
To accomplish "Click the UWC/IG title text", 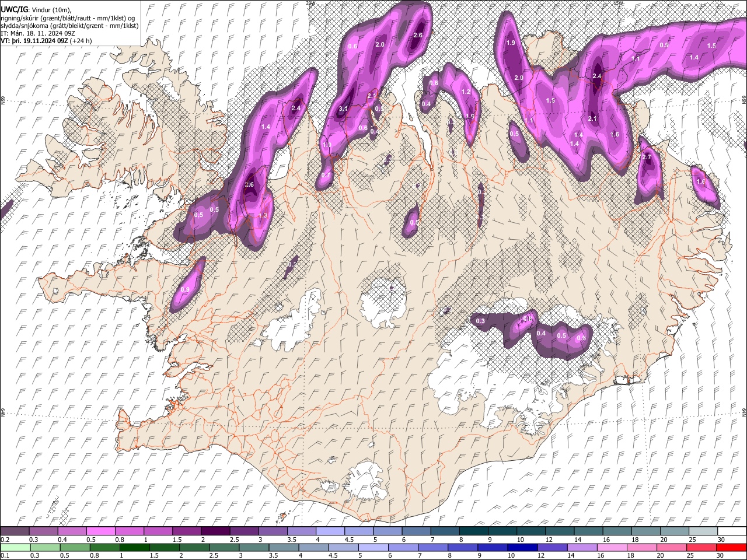I will pos(14,10).
